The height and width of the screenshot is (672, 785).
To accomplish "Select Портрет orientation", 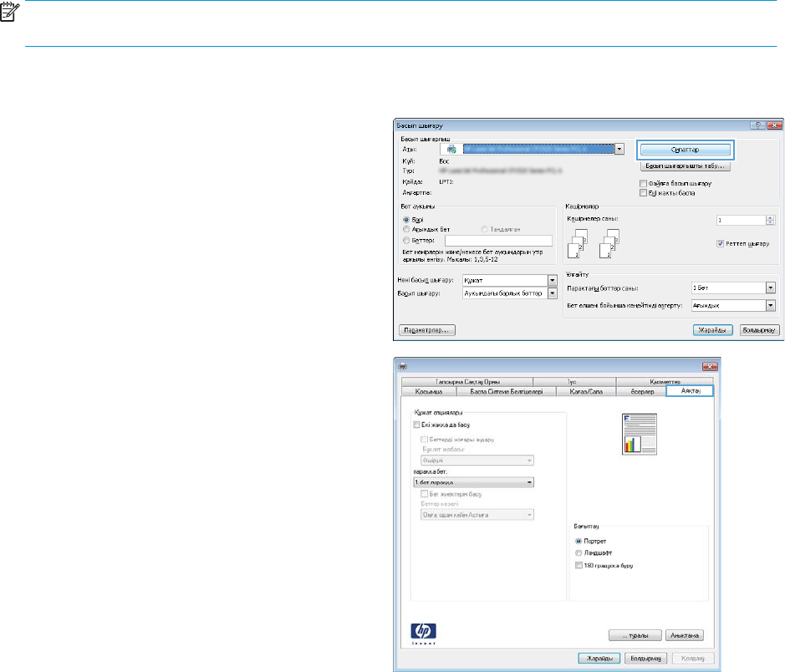I will point(579,541).
